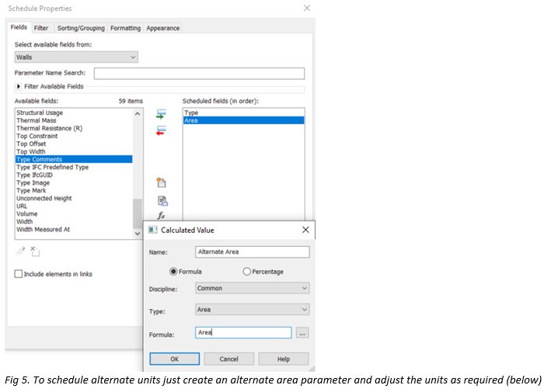Screen dimensions: 544x392
Task: Select Area in scheduled fields list
Action: [243, 120]
